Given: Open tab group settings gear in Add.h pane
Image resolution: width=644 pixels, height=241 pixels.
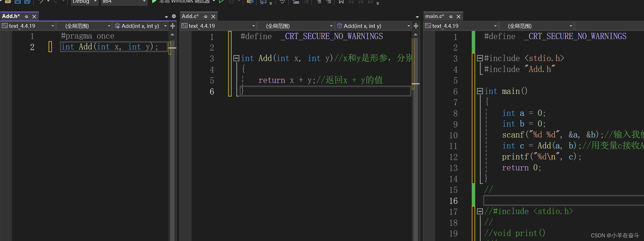Looking at the screenshot, I should (x=174, y=17).
